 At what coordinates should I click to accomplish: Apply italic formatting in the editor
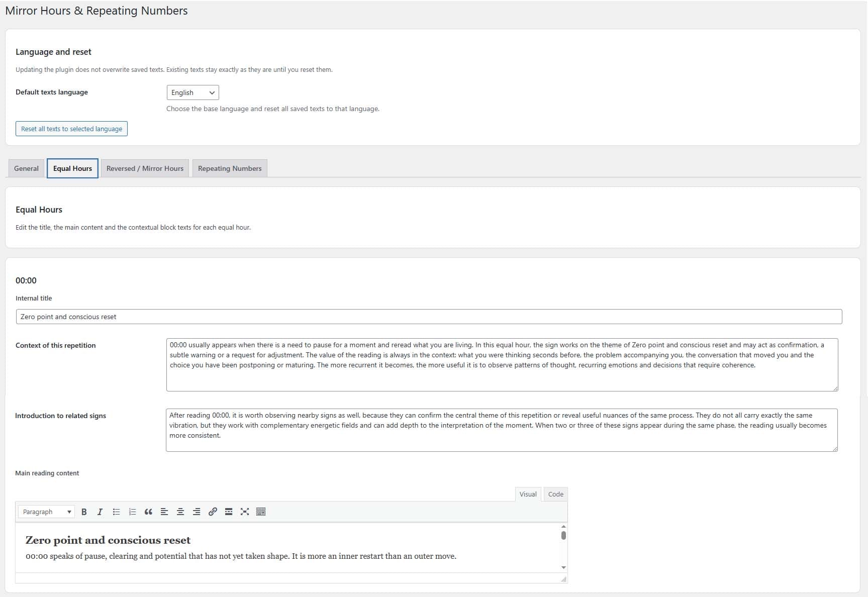pyautogui.click(x=100, y=512)
